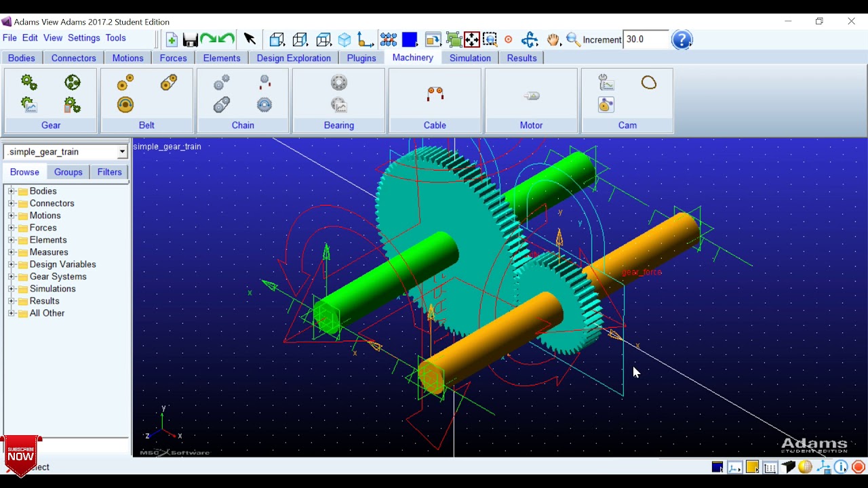Toggle the black shaded render mode icon
Viewport: 868px width, 488px height.
(788, 467)
